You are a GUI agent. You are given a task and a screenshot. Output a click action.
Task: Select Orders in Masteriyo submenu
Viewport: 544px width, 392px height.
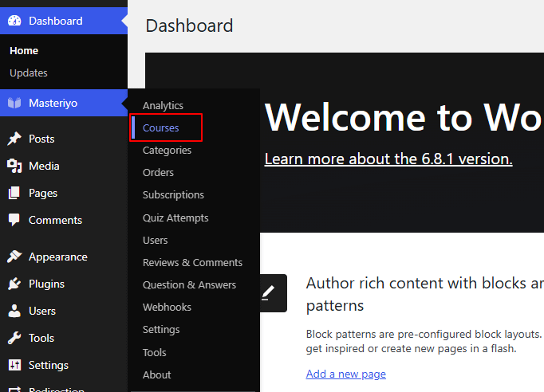click(158, 172)
